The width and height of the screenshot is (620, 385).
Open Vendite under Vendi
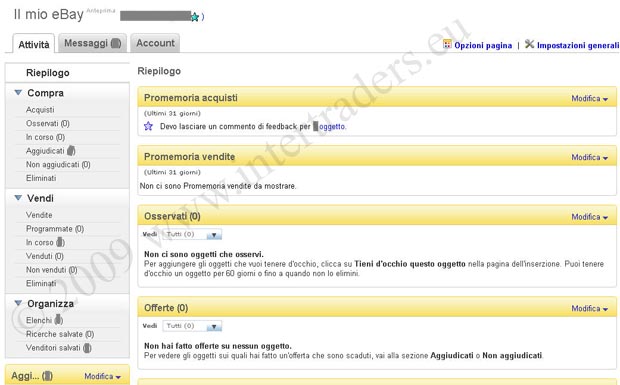point(39,215)
